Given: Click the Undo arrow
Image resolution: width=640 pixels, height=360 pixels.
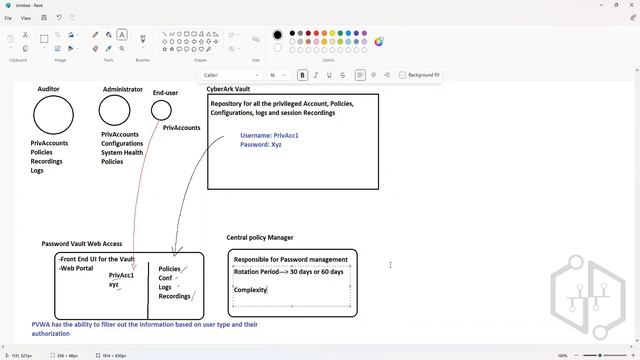Looking at the screenshot, I should pos(59,18).
